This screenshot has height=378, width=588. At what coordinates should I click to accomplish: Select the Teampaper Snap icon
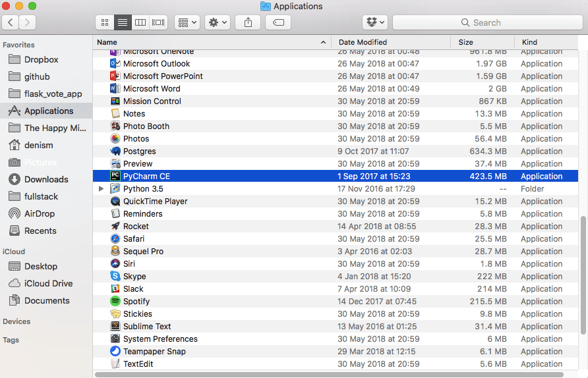point(115,352)
